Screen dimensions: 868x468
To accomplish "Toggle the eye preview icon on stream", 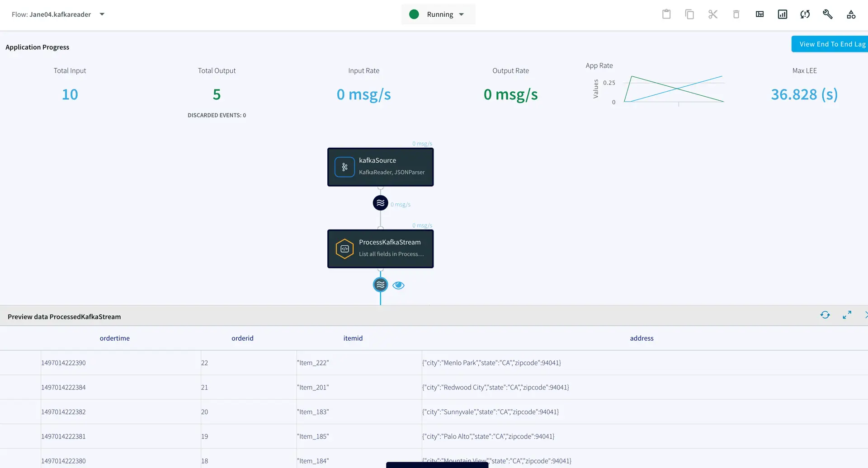I will [398, 285].
